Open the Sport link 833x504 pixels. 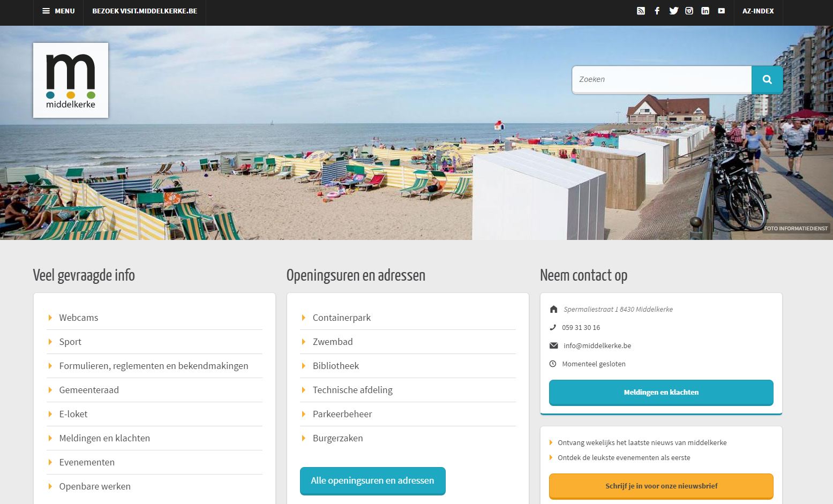coord(70,342)
